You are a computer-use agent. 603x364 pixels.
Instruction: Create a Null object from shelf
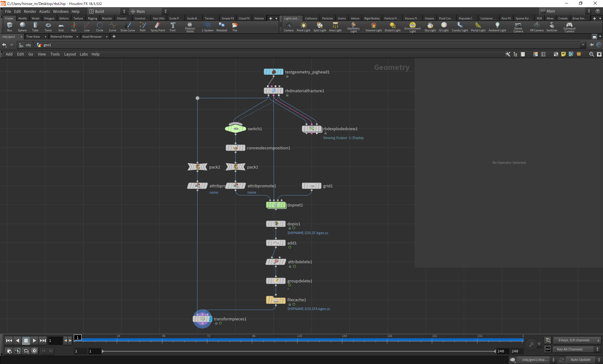[74, 27]
